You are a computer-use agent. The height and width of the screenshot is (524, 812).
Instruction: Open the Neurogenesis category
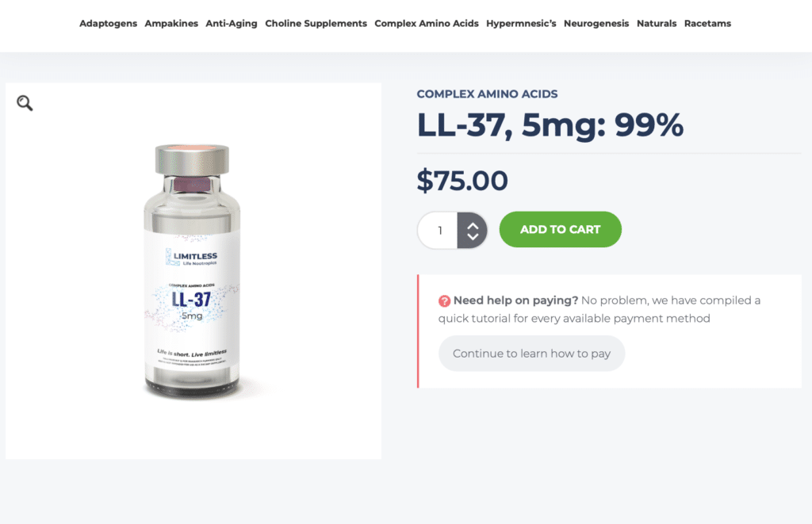(596, 23)
